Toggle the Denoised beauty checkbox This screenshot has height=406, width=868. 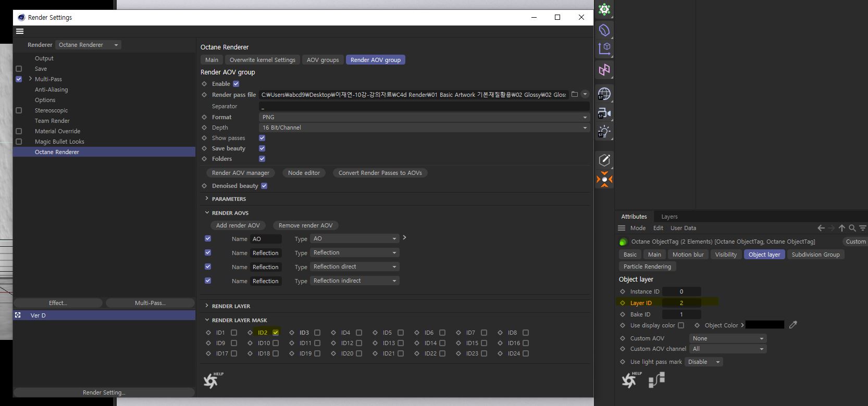pyautogui.click(x=264, y=186)
